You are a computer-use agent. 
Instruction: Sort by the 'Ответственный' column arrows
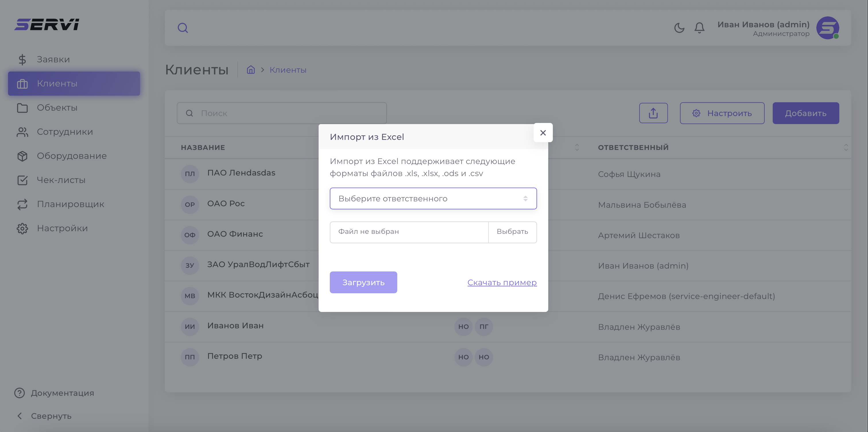click(846, 147)
